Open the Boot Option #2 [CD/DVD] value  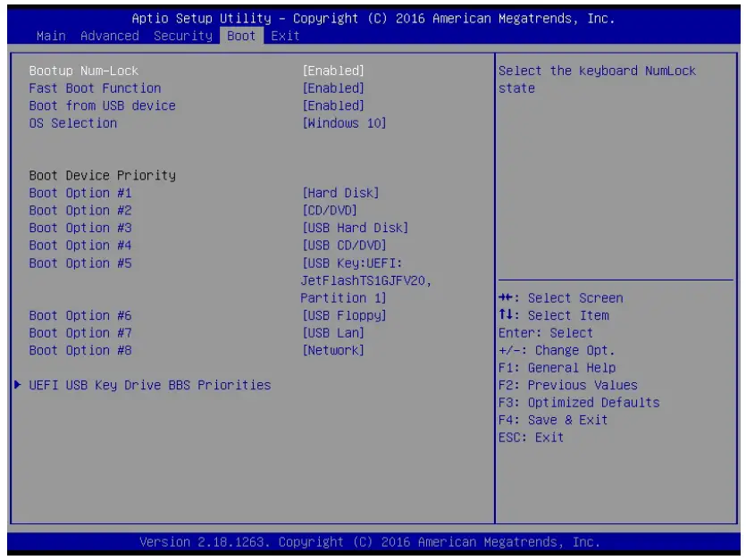(330, 210)
